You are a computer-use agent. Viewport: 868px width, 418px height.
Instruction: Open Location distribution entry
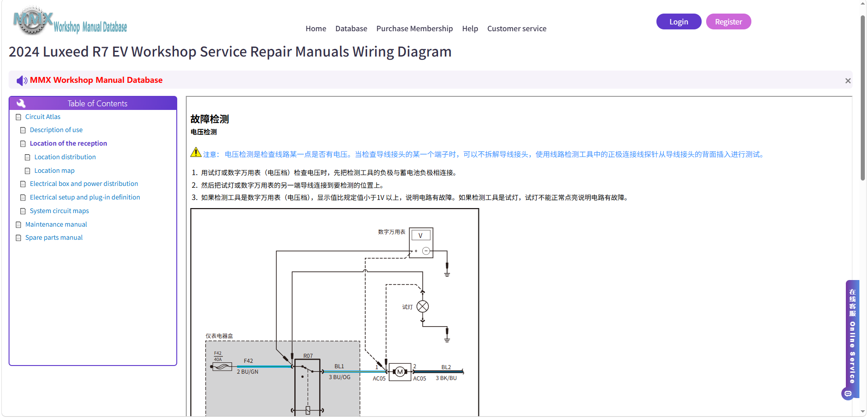click(65, 157)
